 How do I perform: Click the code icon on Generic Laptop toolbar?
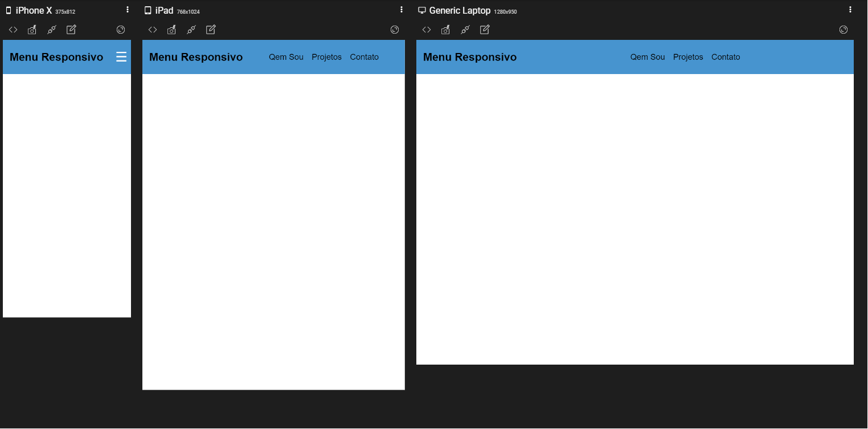point(427,30)
